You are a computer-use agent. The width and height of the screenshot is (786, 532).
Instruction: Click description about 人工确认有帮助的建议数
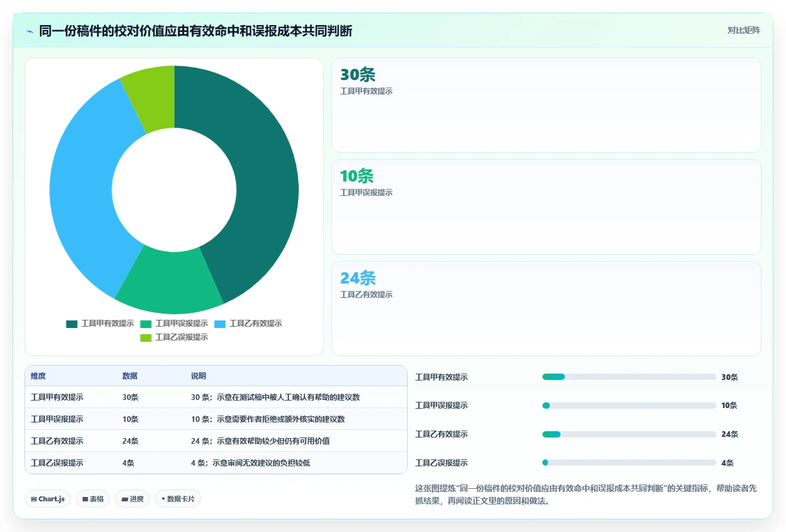tap(276, 397)
